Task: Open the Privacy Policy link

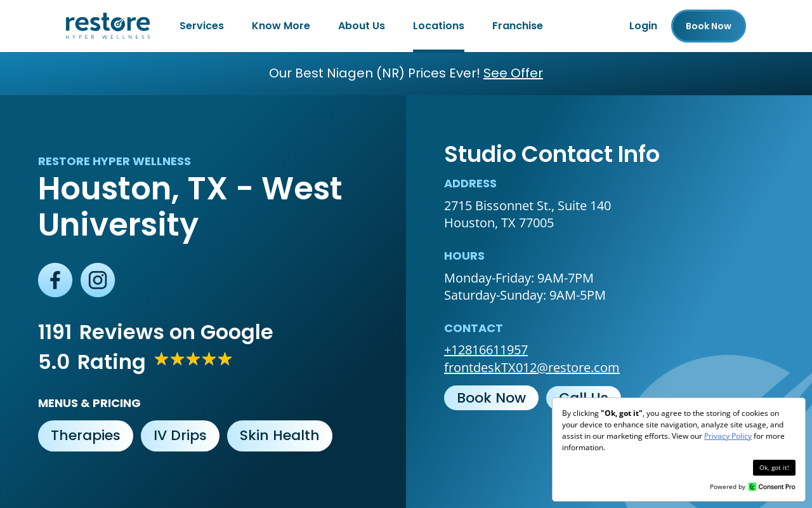Action: [728, 436]
